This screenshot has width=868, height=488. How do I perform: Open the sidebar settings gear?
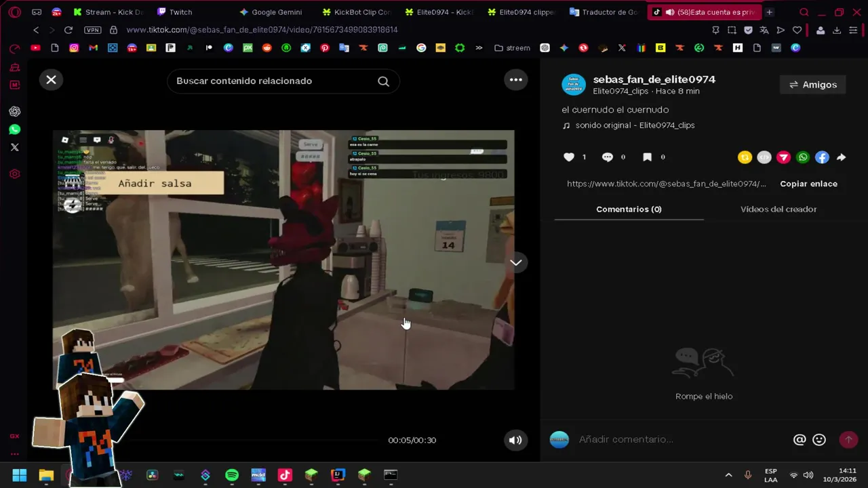(x=14, y=174)
